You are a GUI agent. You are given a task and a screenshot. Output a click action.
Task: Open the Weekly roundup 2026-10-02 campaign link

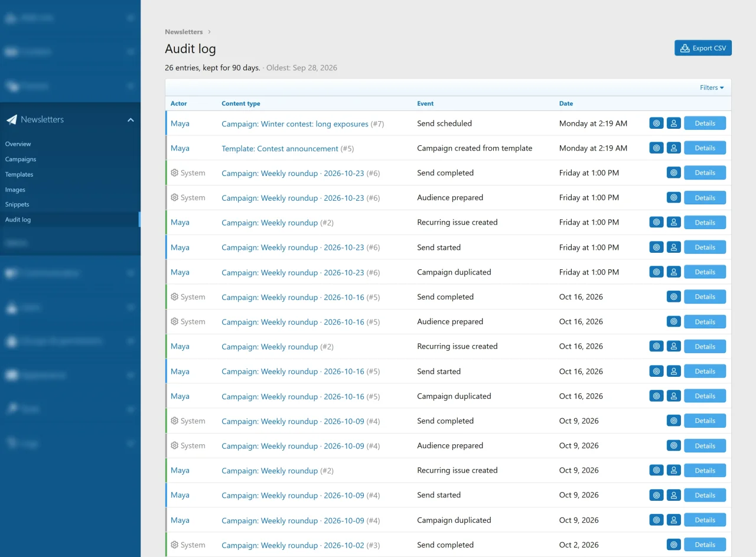(x=293, y=545)
